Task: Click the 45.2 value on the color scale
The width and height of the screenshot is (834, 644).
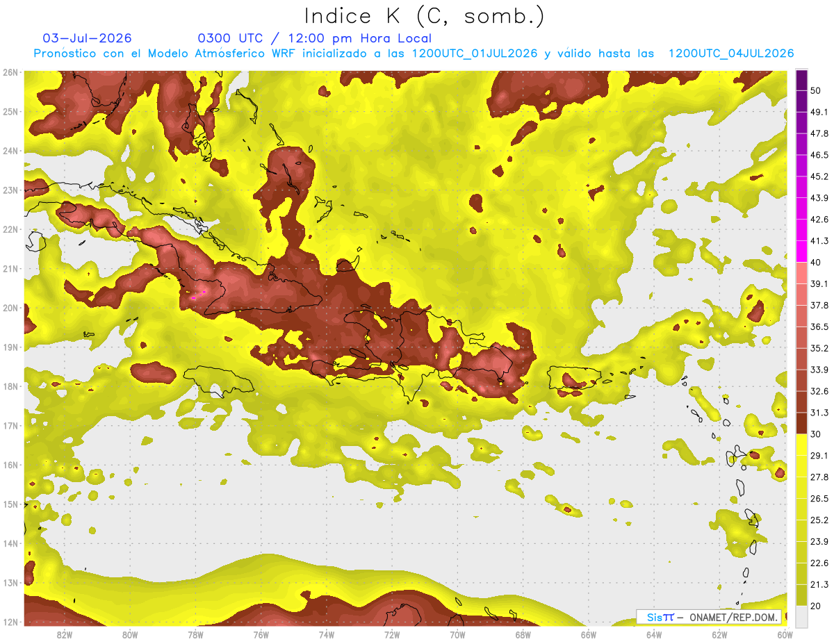Action: click(819, 176)
